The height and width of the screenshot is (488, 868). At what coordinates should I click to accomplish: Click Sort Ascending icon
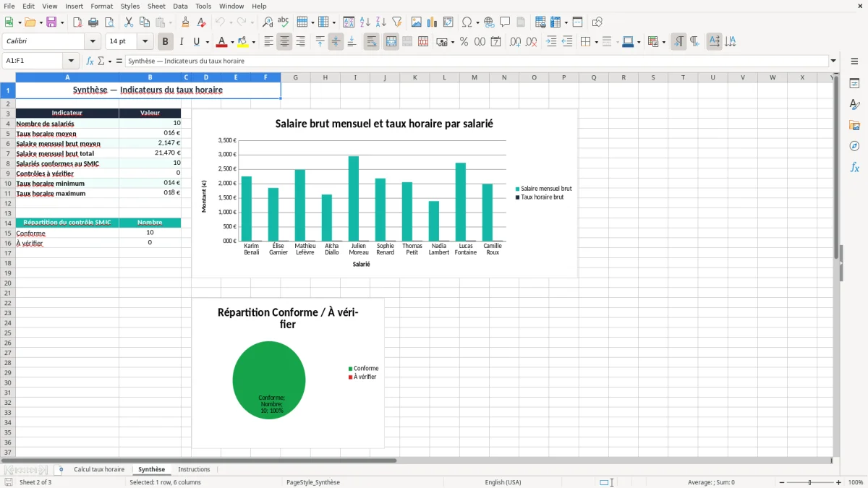click(365, 22)
